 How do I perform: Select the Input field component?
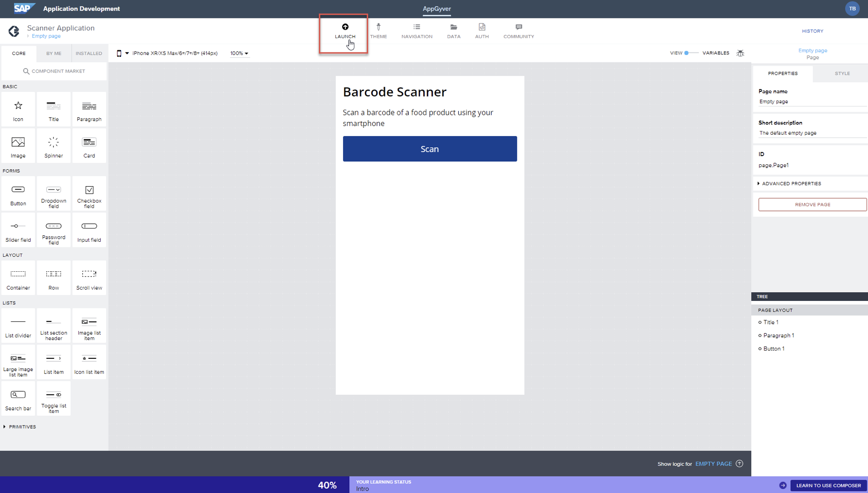coord(89,230)
